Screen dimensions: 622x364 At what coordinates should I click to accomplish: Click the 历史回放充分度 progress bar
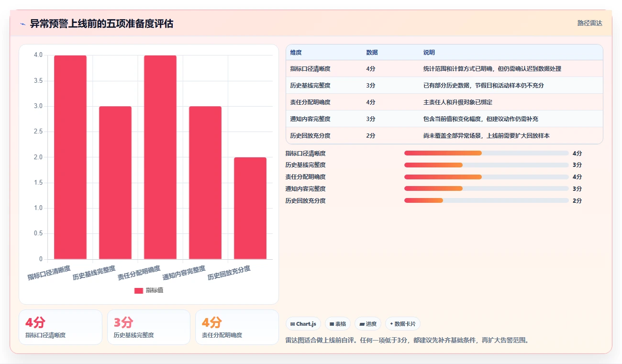(487, 200)
